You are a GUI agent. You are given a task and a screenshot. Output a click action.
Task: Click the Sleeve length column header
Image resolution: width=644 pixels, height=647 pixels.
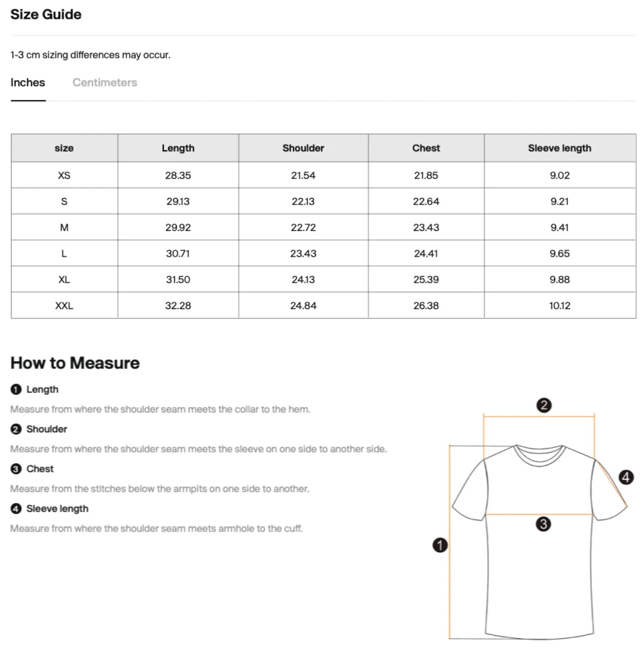pos(559,148)
